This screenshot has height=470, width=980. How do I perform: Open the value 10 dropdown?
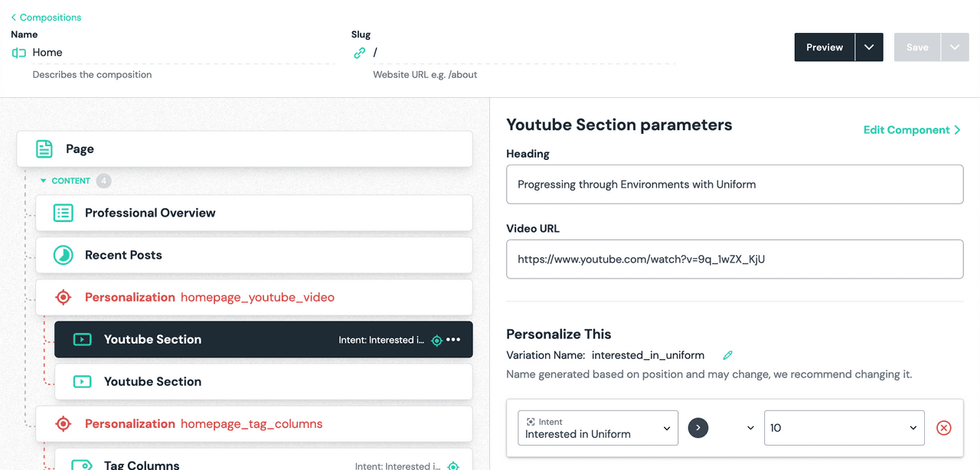coord(844,428)
